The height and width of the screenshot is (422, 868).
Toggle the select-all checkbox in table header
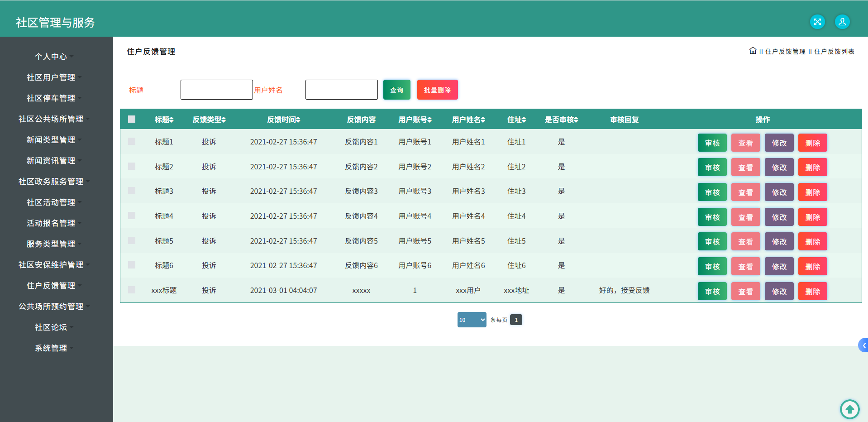point(132,119)
